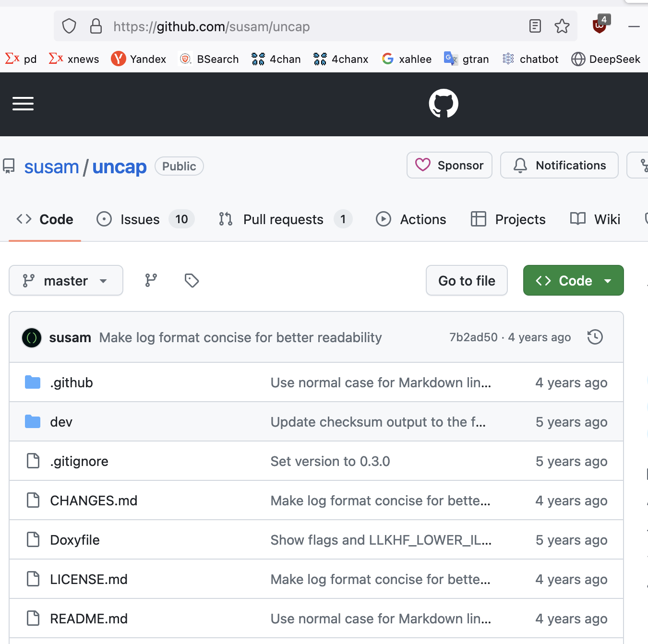Open uBlock Origin extension icon
The width and height of the screenshot is (648, 644).
(600, 24)
